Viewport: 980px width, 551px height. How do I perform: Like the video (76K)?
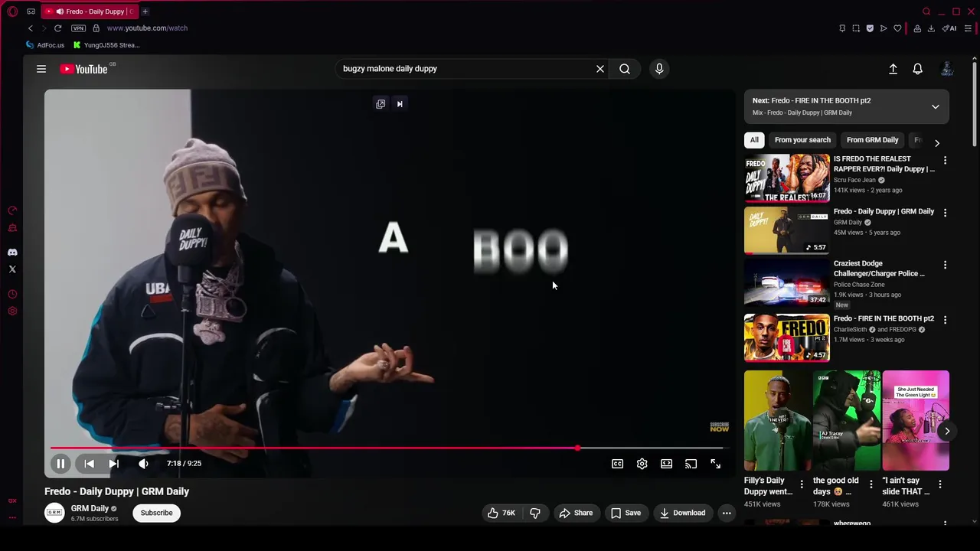tap(501, 513)
